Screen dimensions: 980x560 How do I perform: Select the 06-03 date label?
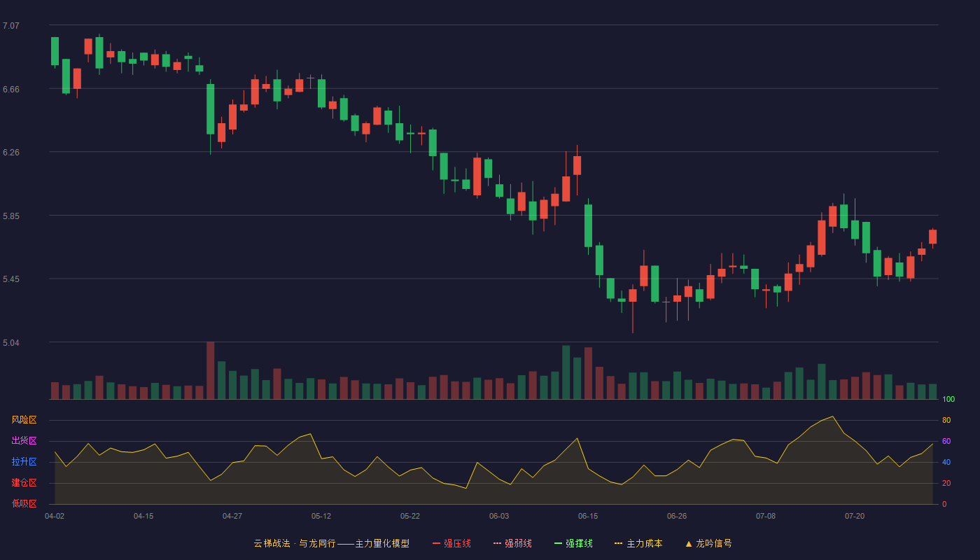[x=499, y=516]
